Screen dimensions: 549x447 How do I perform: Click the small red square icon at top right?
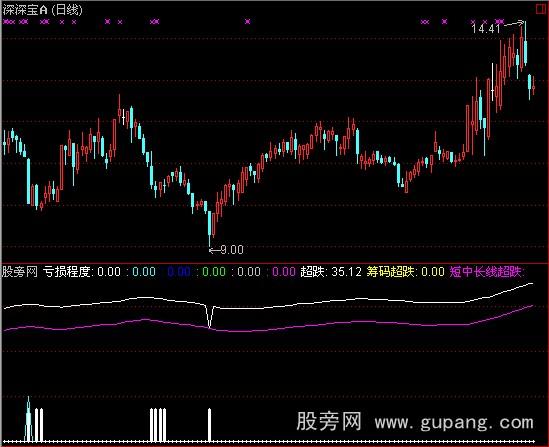[x=542, y=9]
